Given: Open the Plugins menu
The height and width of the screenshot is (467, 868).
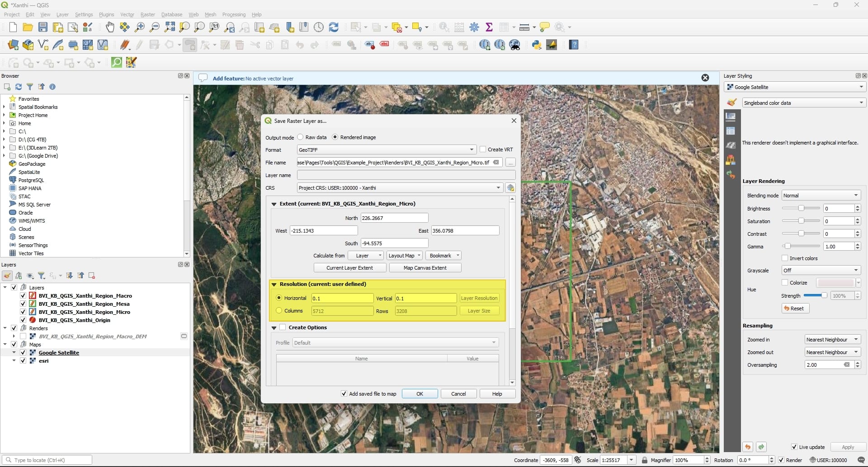Looking at the screenshot, I should pyautogui.click(x=106, y=14).
